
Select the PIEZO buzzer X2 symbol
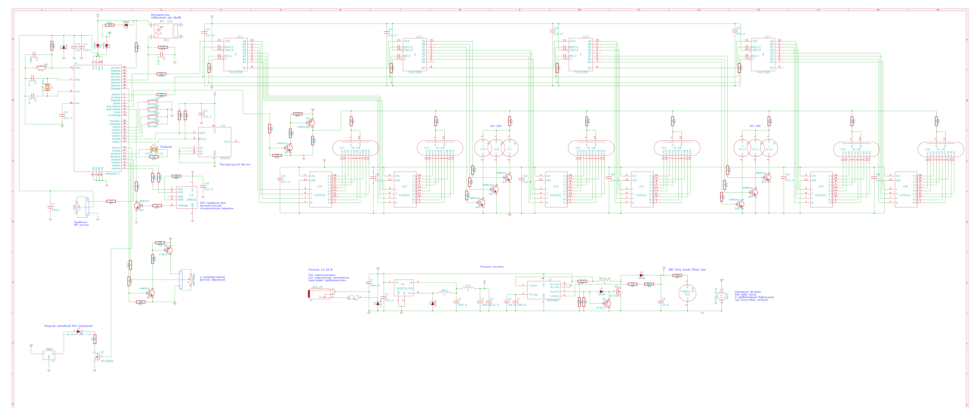coord(154,150)
